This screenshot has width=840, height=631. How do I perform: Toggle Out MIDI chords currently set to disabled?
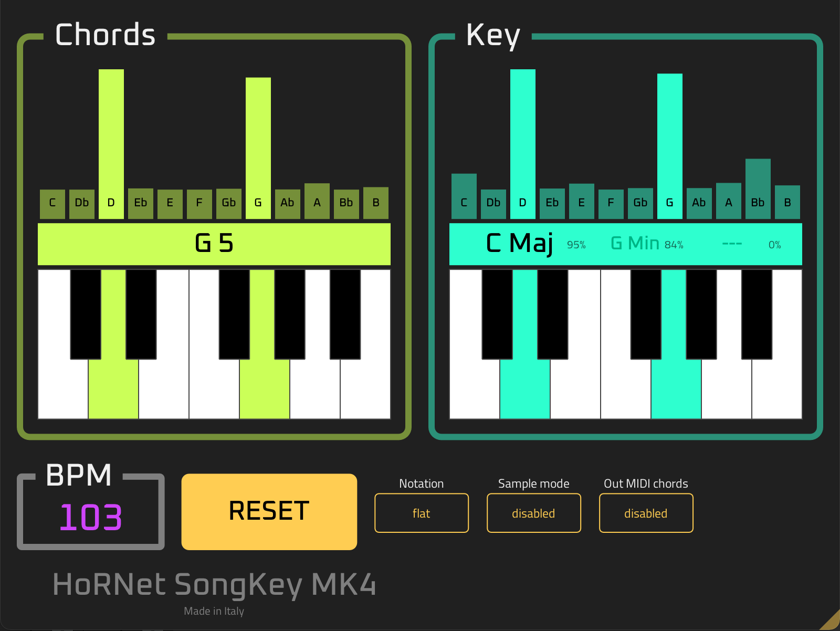pos(646,513)
